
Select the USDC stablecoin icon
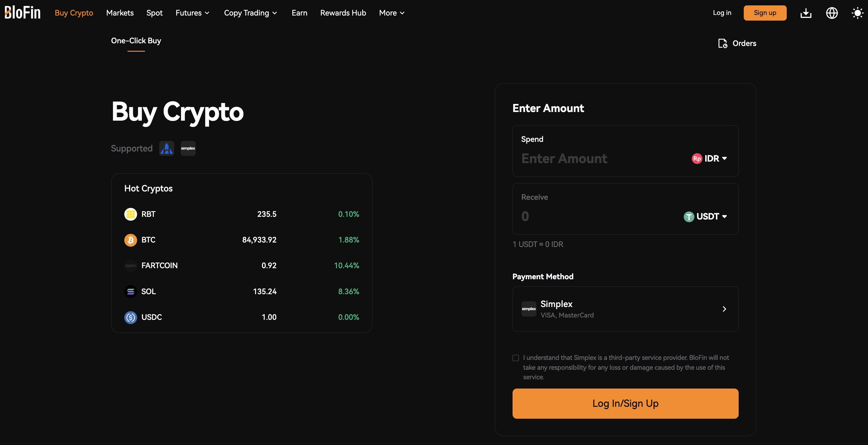click(131, 317)
